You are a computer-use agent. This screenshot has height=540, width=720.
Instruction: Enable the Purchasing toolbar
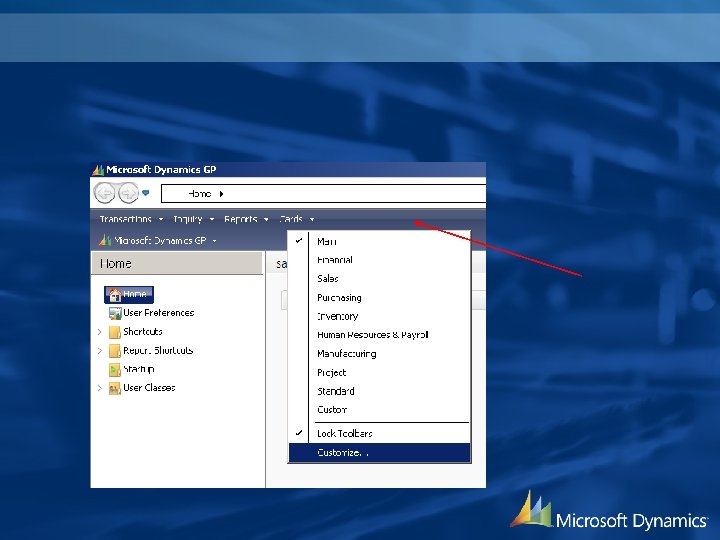(379, 298)
